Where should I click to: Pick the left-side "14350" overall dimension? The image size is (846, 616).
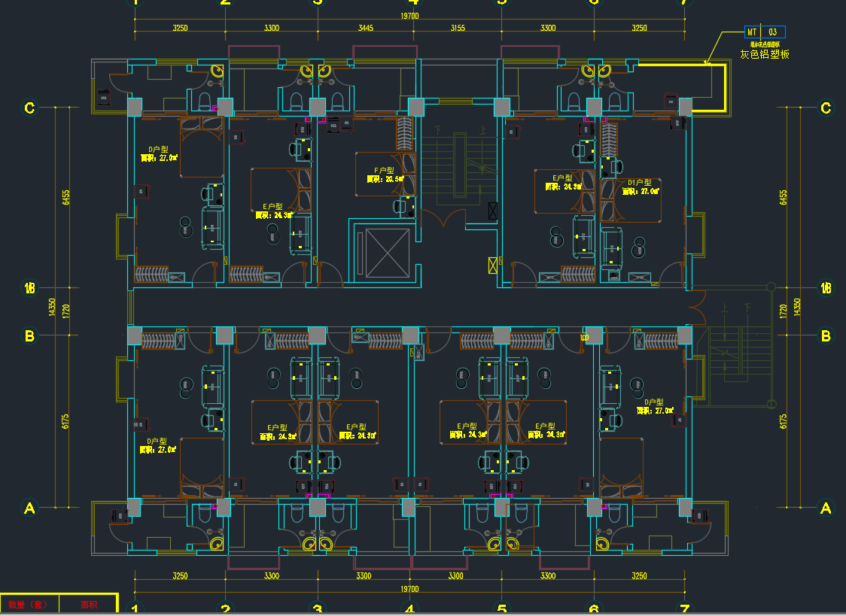pos(53,307)
